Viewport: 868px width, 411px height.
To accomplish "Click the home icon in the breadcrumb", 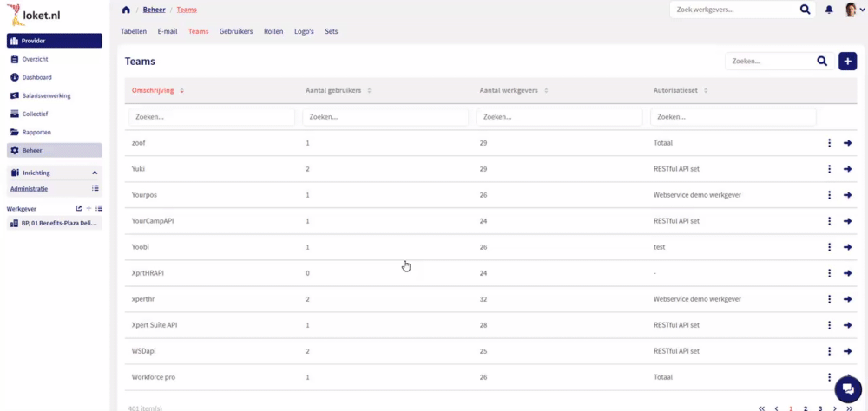I will click(126, 10).
